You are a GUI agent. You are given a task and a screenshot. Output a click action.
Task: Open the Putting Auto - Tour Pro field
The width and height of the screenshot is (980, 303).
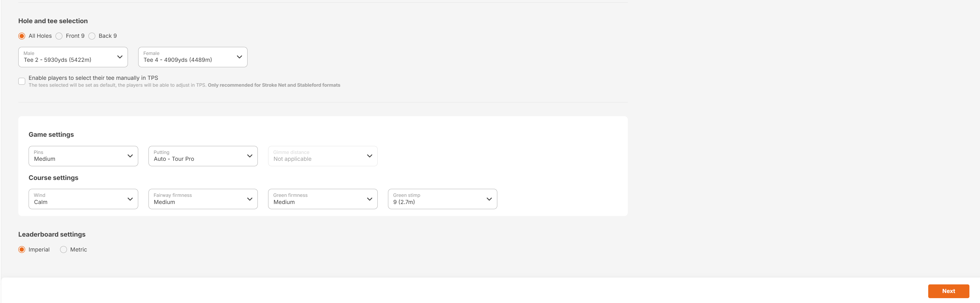(203, 156)
